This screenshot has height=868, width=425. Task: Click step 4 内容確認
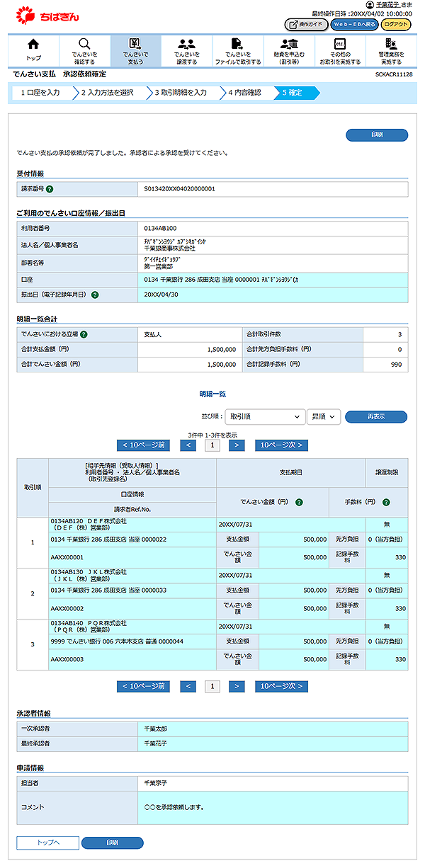tap(244, 93)
